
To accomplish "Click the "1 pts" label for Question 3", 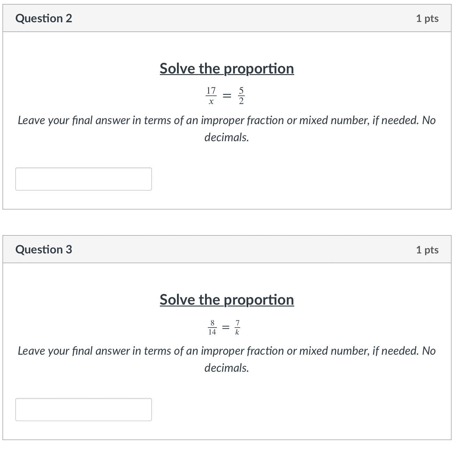I will pos(427,250).
